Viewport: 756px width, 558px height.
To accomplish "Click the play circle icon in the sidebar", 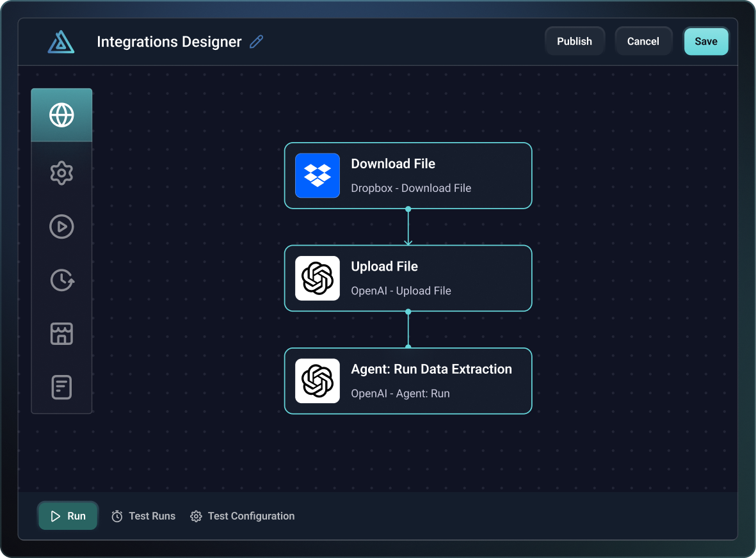I will pos(61,227).
